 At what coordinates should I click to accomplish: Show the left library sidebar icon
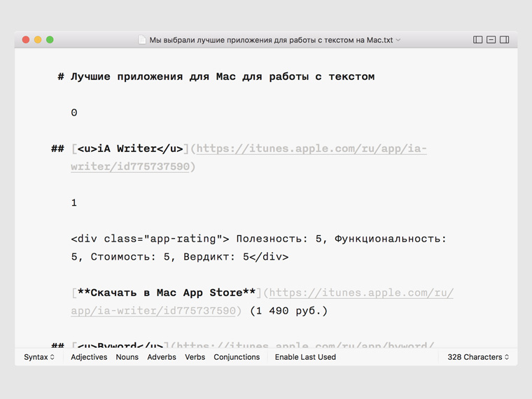point(477,40)
